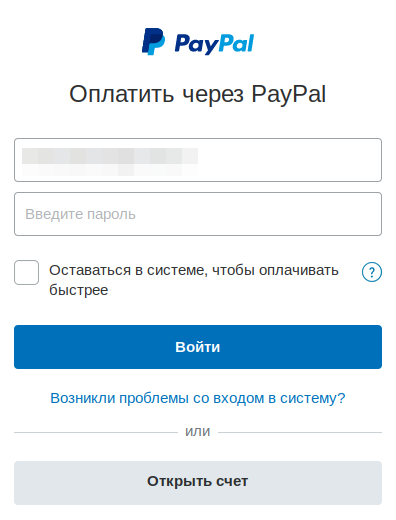Focus the email address input field
The image size is (396, 520).
(198, 160)
